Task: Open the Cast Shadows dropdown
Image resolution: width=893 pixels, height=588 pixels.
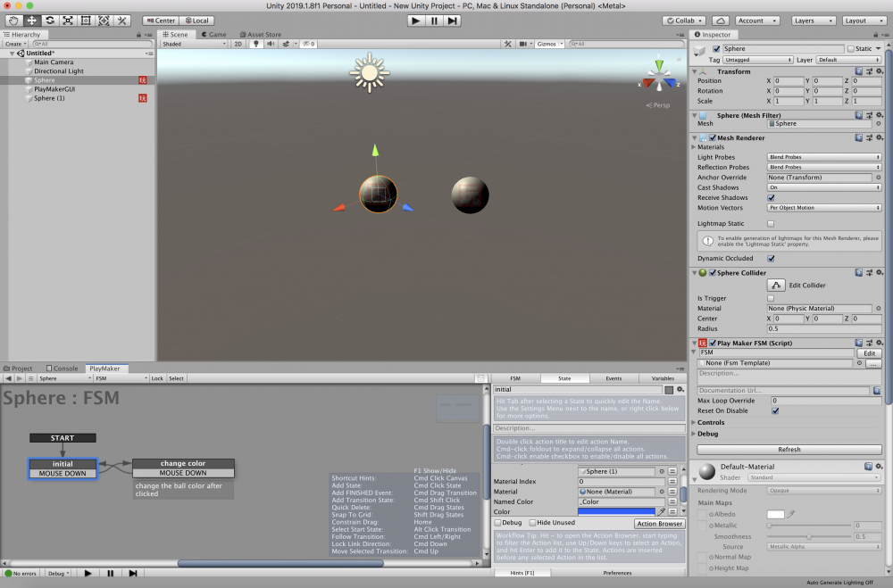Action: click(824, 188)
